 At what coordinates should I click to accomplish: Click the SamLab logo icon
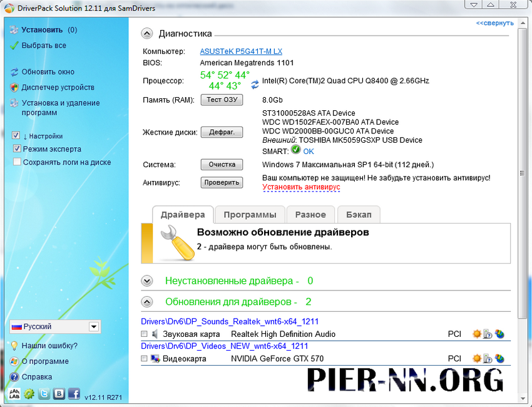(14, 394)
